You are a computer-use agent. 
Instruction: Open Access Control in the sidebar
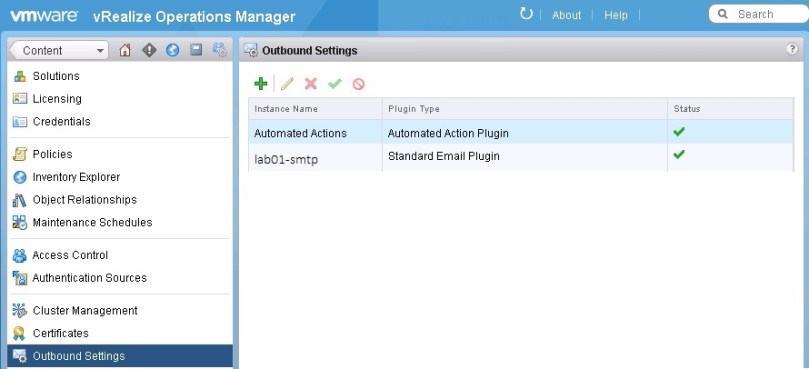coord(70,255)
